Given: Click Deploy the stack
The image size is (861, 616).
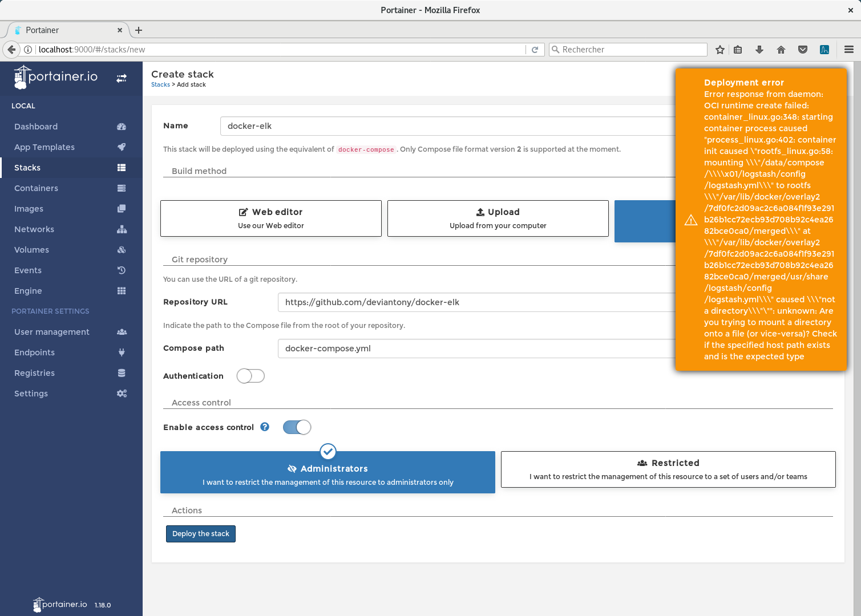Looking at the screenshot, I should (200, 533).
